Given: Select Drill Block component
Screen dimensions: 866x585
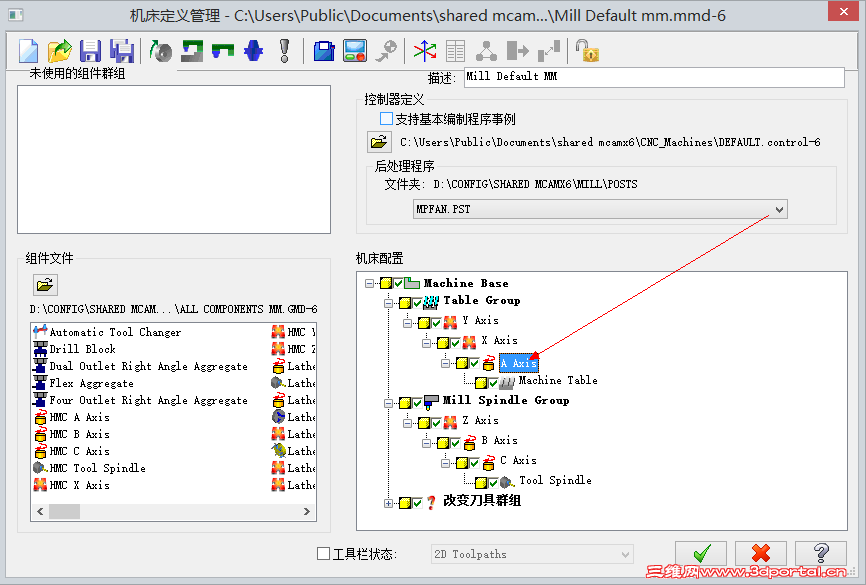Looking at the screenshot, I should coord(82,349).
